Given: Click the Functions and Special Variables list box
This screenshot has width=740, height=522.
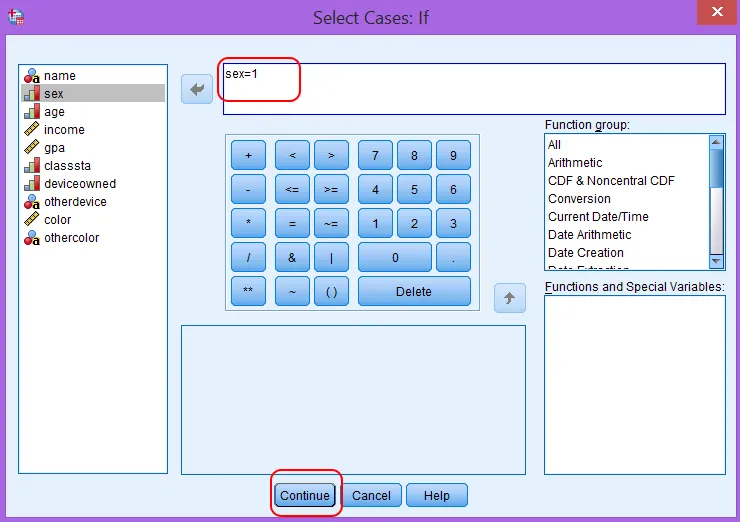Looking at the screenshot, I should click(635, 385).
